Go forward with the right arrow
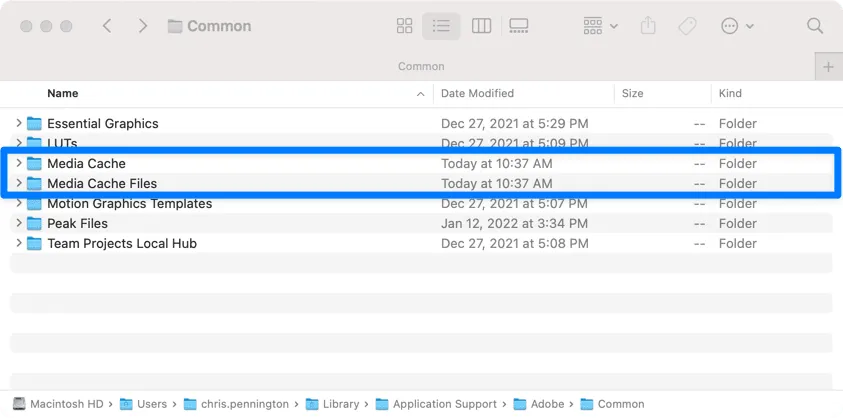Image resolution: width=843 pixels, height=418 pixels. click(x=142, y=26)
